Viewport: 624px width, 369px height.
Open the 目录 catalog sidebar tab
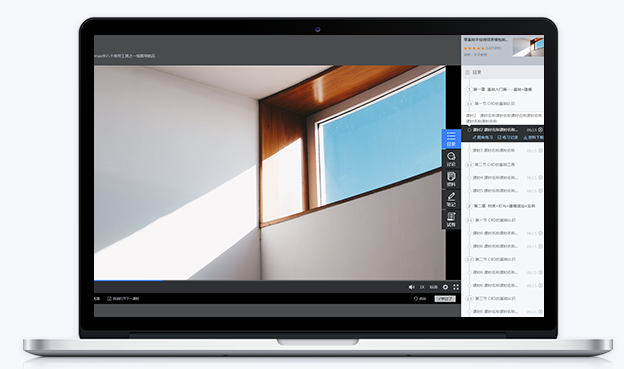451,139
